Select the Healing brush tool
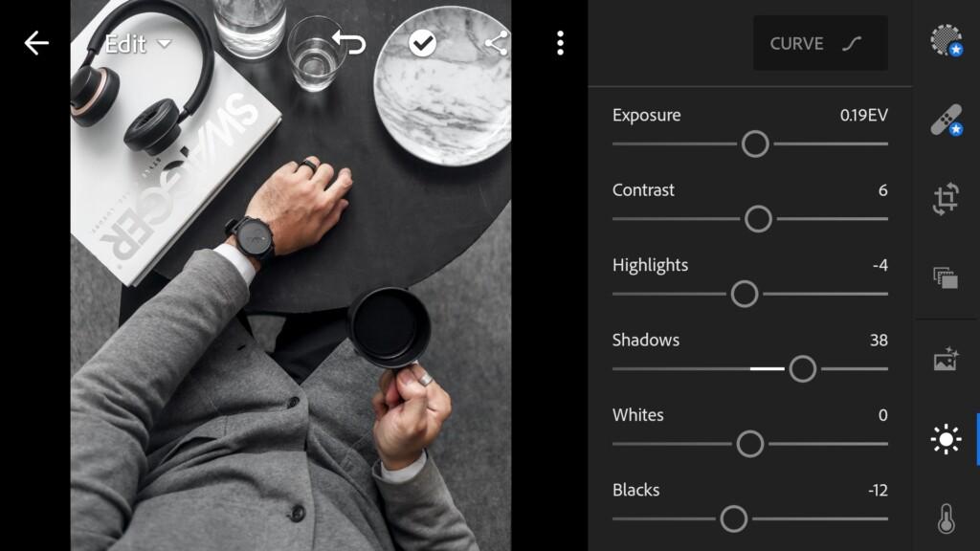Screen dimensions: 980x551 (947, 120)
